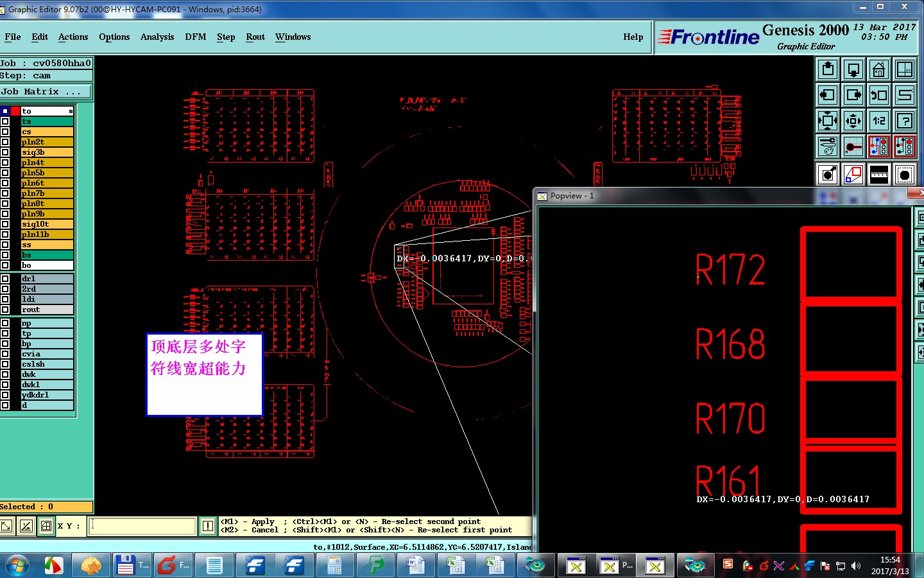Click the question mark help icon

[x=905, y=121]
